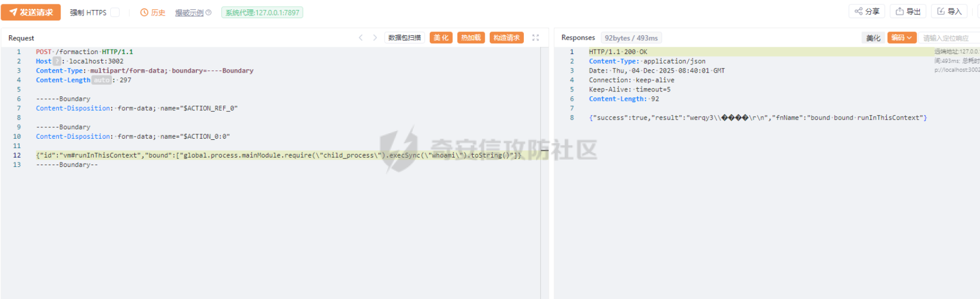980x299 pixels.
Task: Open the 热加载 hot reload option
Action: [471, 37]
